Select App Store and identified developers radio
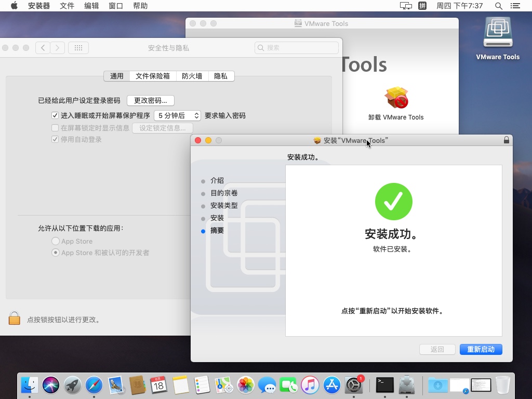Viewport: 532px width, 399px height. pos(55,252)
